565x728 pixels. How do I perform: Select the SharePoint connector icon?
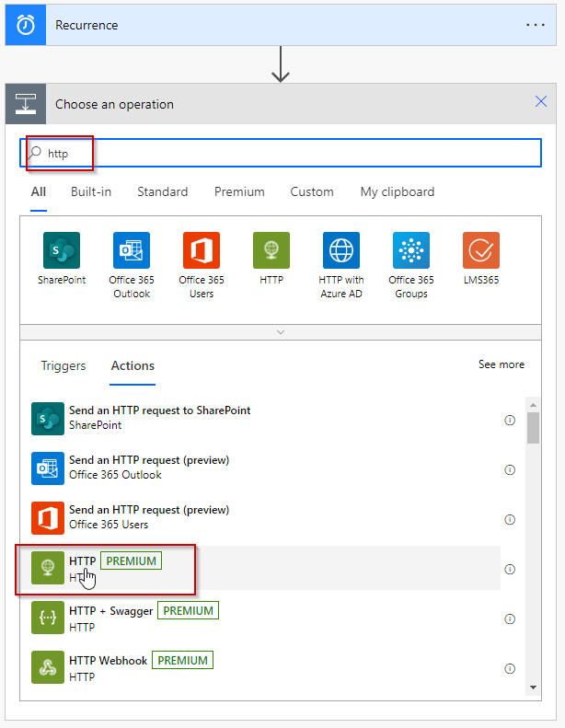click(x=62, y=249)
